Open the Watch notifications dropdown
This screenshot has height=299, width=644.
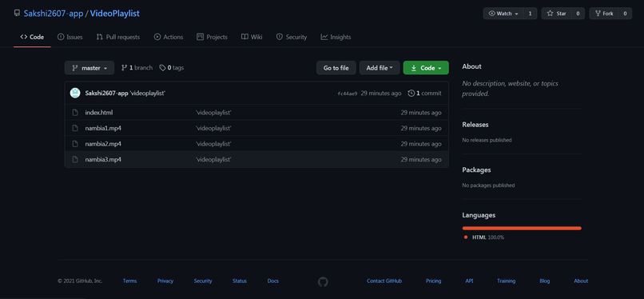click(x=503, y=14)
